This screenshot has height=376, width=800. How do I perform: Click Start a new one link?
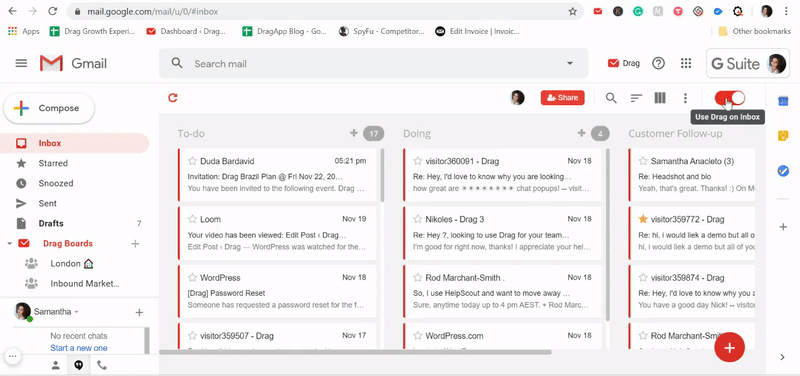(x=79, y=348)
